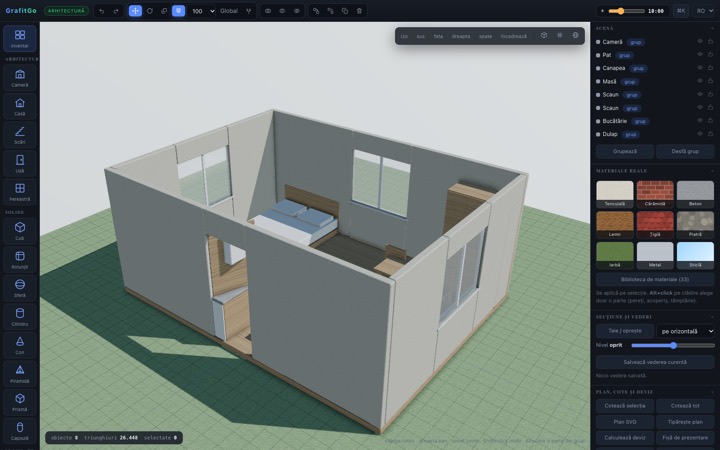This screenshot has width=720, height=450.
Task: Click the globe icon in the view bar
Action: (575, 35)
